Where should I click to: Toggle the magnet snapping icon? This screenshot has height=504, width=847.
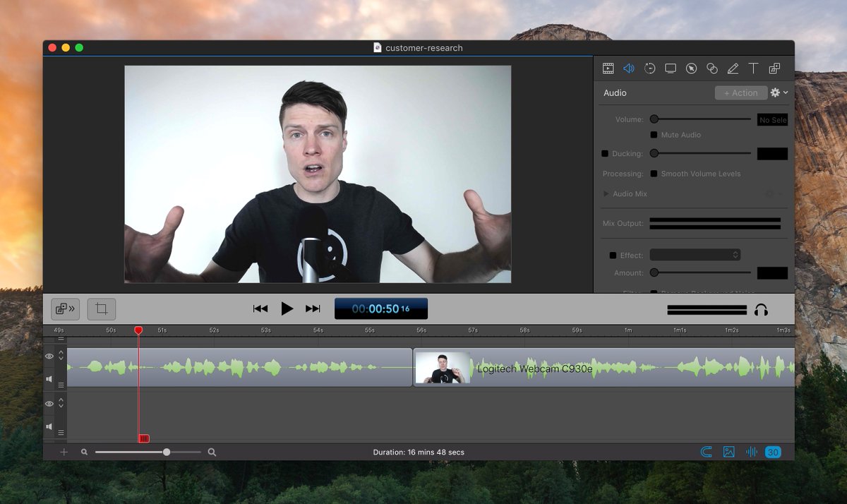tap(706, 452)
